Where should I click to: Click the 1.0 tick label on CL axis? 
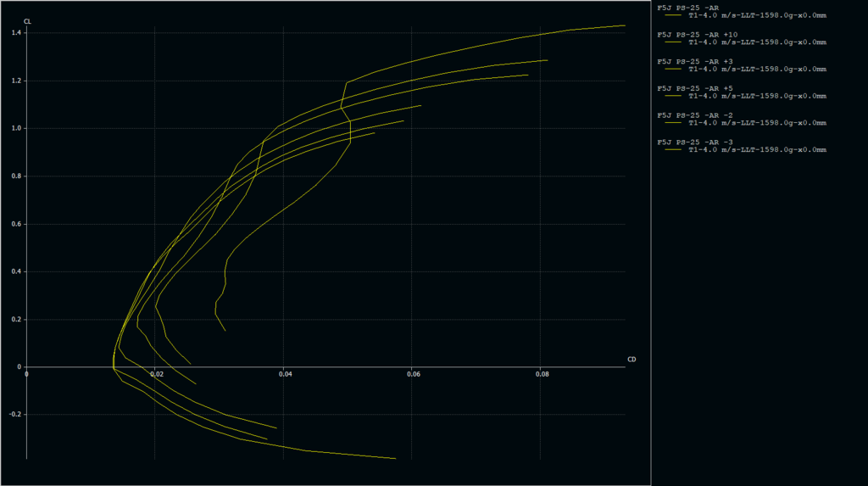(17, 129)
